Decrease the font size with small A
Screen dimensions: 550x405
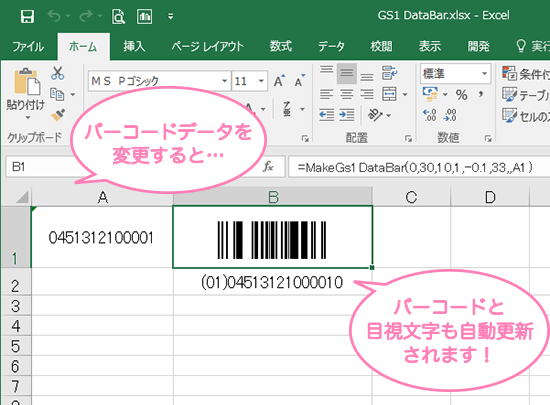300,81
